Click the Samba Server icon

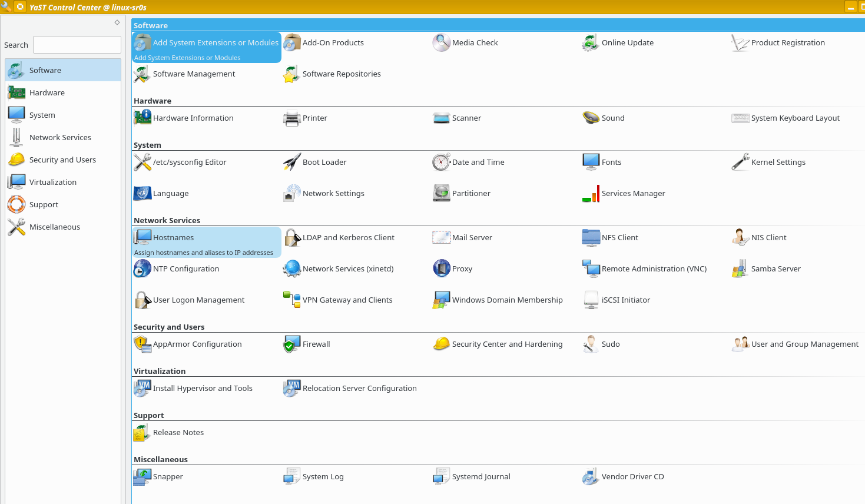coord(740,269)
